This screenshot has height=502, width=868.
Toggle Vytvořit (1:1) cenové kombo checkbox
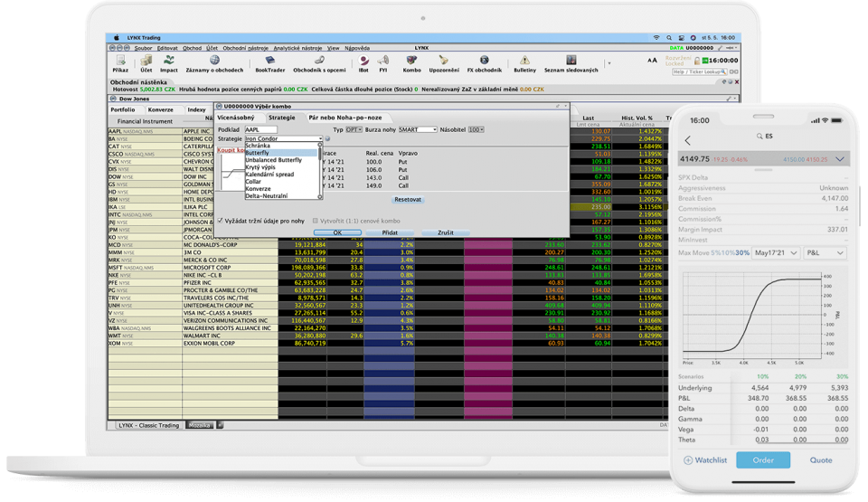click(x=316, y=221)
